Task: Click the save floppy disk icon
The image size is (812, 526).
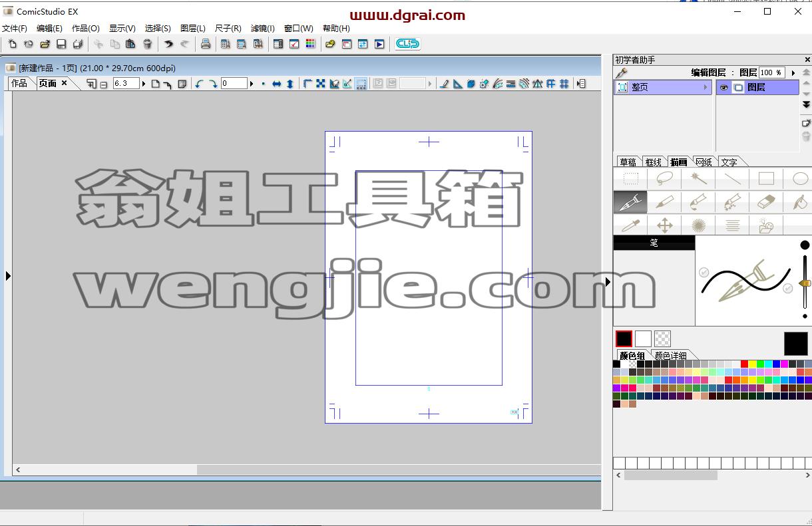Action: click(61, 44)
